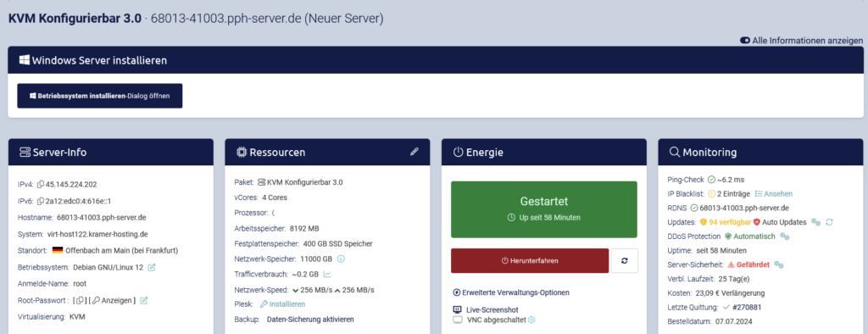Click the Bestelldatum value 07.07.2024
The height and width of the screenshot is (334, 868).
click(x=734, y=321)
